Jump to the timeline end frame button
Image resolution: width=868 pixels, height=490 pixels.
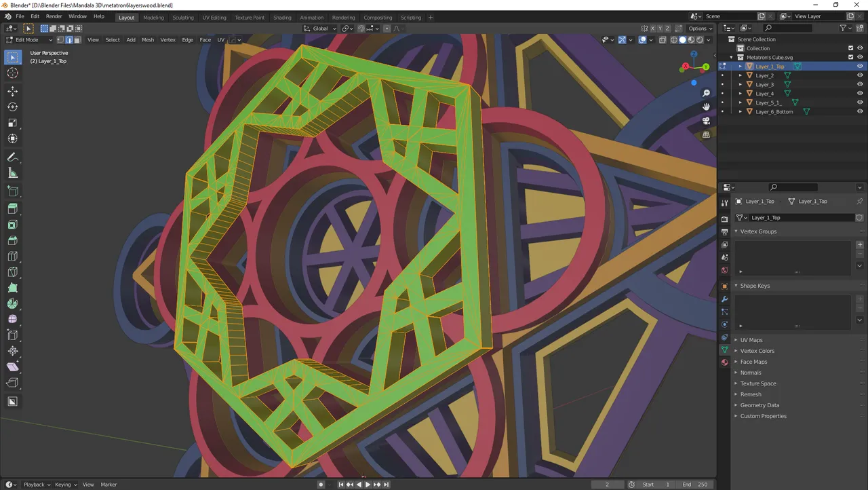(x=387, y=485)
